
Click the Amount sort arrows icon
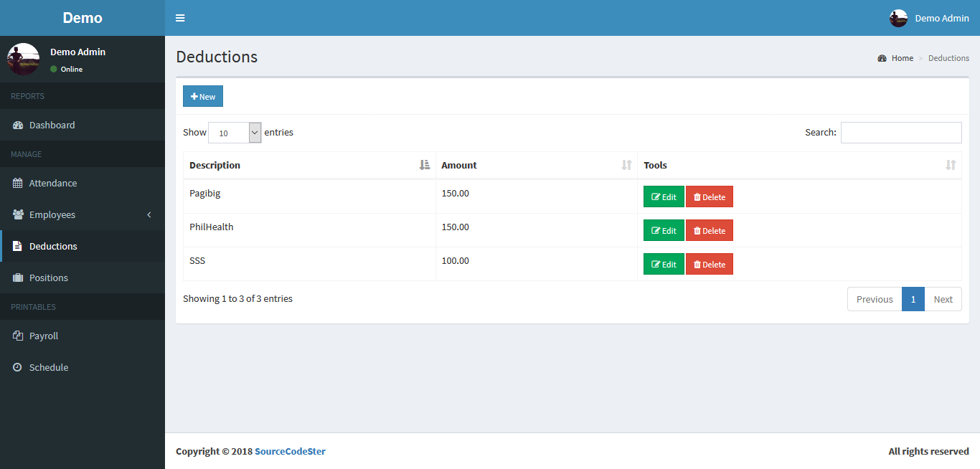[x=626, y=165]
